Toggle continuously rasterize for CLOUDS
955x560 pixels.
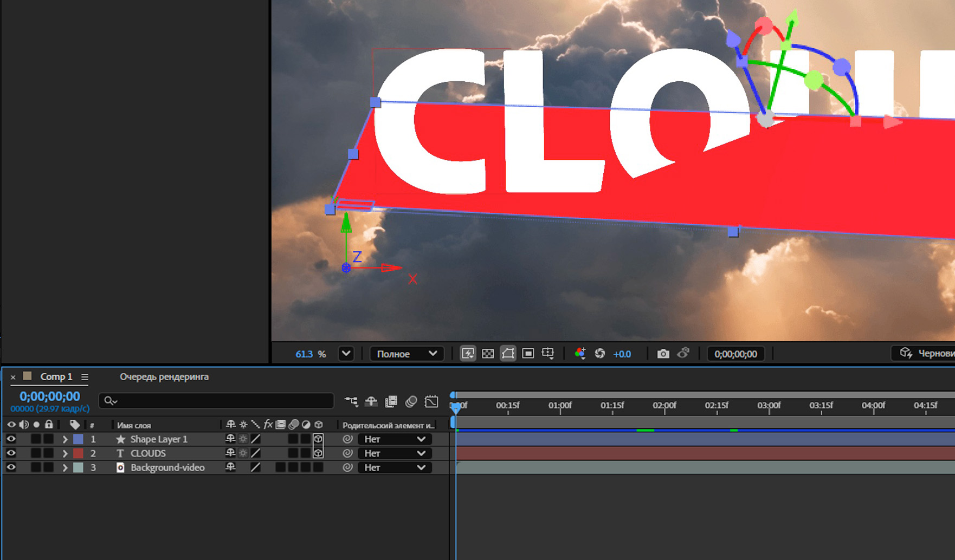[243, 453]
